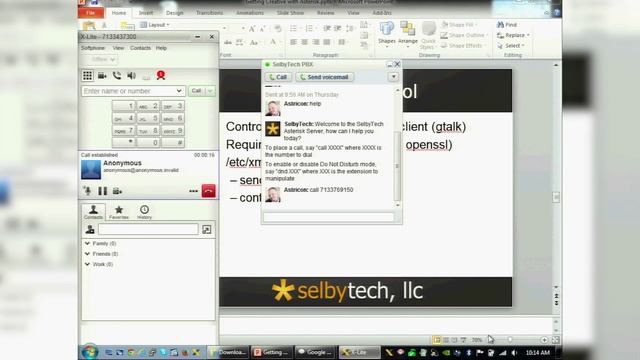This screenshot has height=360, width=640.
Task: Open the Call button dropdown arrow in X-Lite
Action: (210, 91)
